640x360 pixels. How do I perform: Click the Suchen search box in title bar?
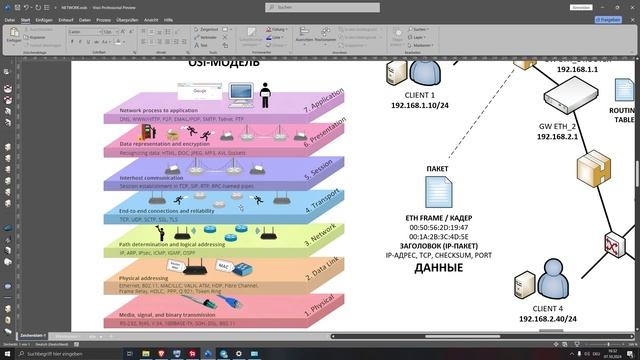[x=322, y=7]
